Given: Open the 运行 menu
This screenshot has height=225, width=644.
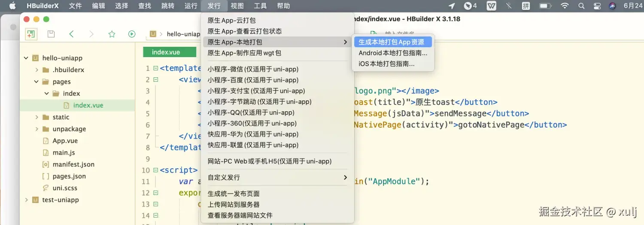Looking at the screenshot, I should pyautogui.click(x=191, y=6).
